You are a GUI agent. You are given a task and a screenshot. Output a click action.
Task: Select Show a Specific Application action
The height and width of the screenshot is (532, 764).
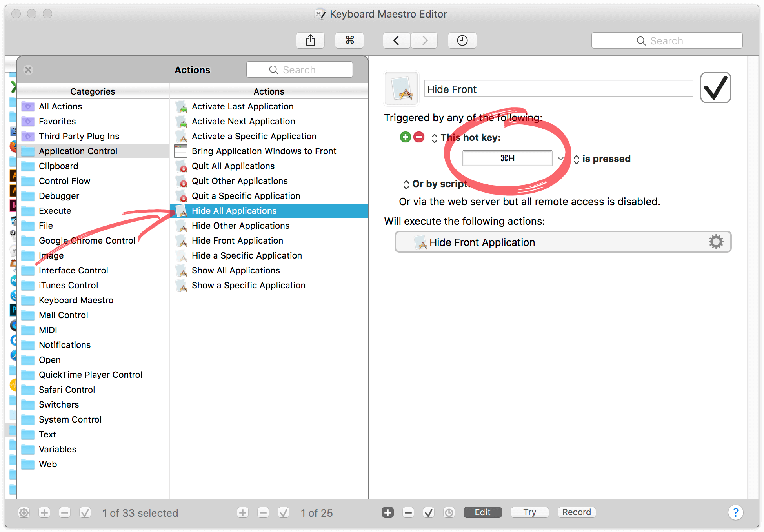coord(269,285)
